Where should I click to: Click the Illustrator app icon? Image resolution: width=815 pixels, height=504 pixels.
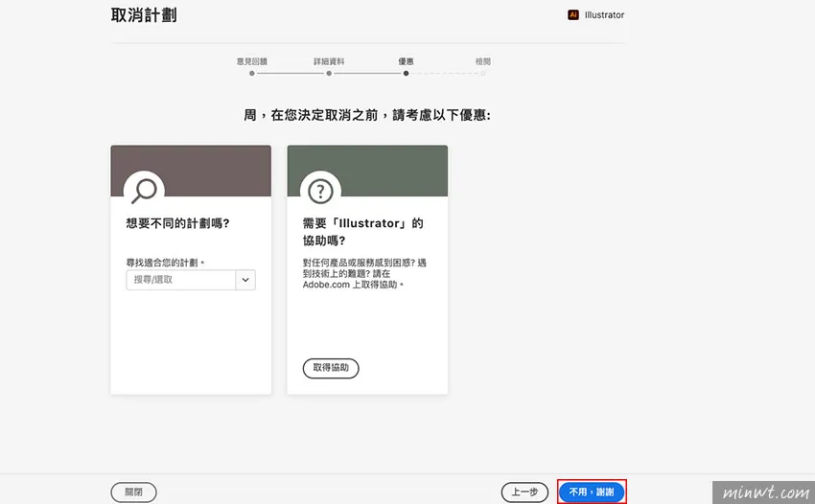(x=573, y=15)
